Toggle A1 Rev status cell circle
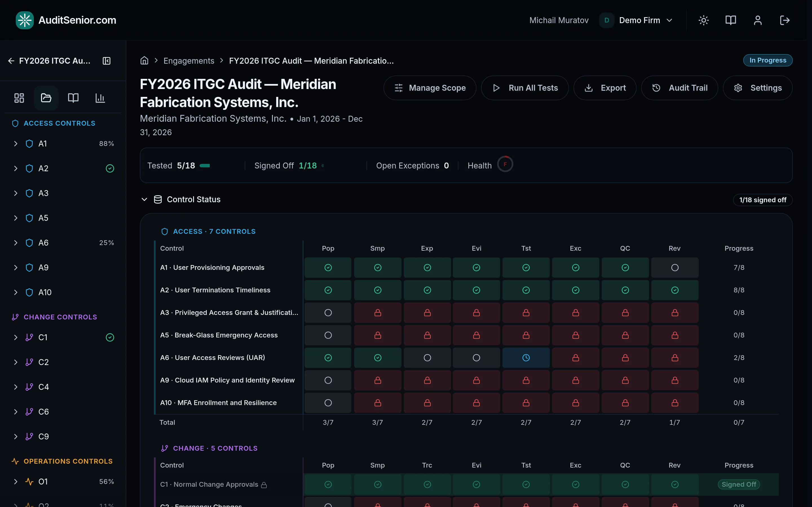The width and height of the screenshot is (812, 507). pyautogui.click(x=674, y=268)
